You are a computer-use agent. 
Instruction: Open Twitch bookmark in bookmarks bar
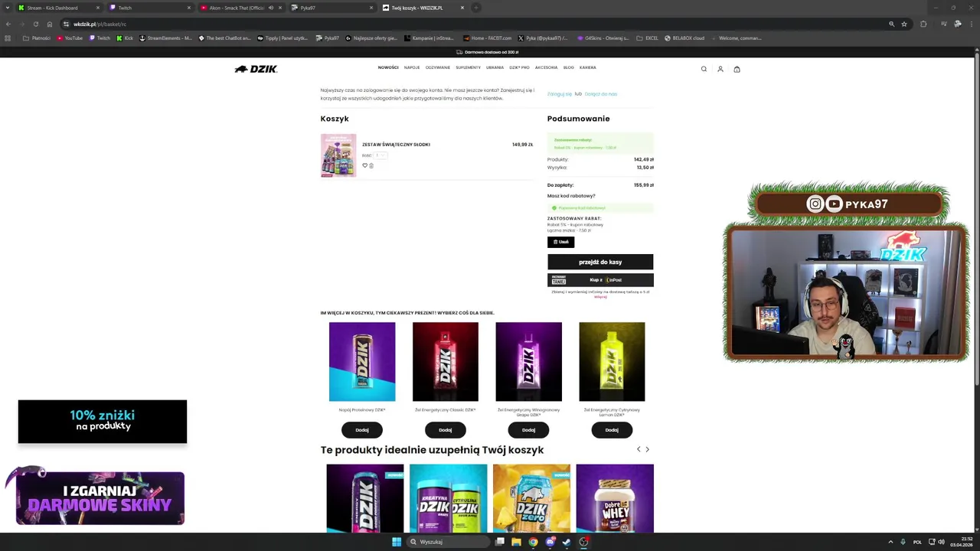coord(100,37)
